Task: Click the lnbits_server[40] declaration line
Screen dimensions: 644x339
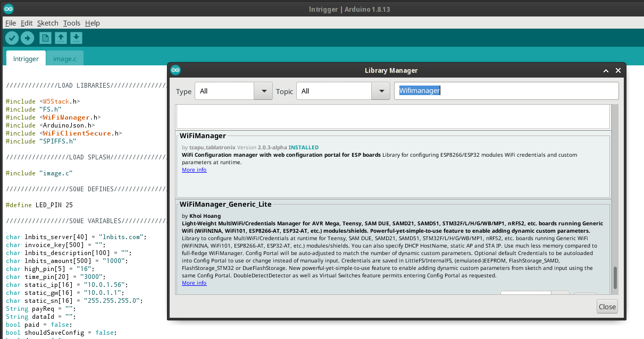Action: (x=76, y=236)
